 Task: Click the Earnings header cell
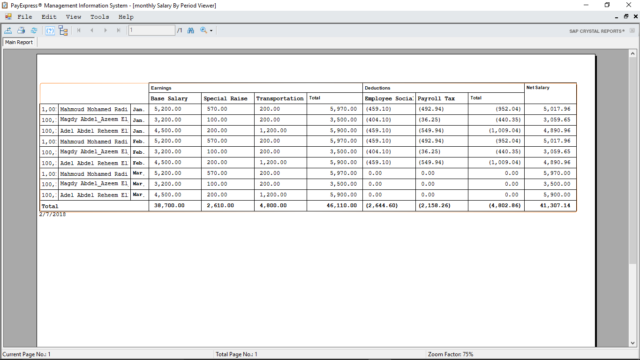click(x=256, y=88)
